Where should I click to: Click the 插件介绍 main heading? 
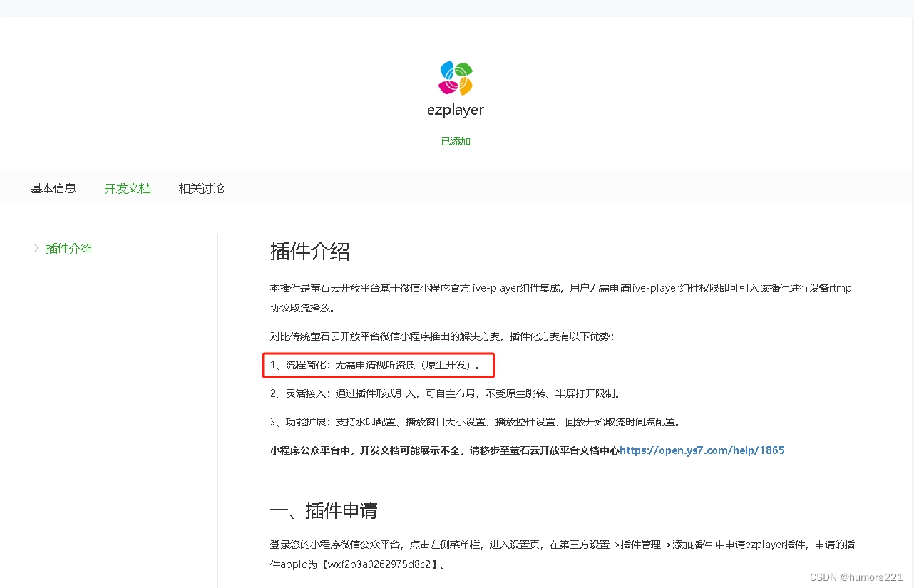pyautogui.click(x=310, y=252)
